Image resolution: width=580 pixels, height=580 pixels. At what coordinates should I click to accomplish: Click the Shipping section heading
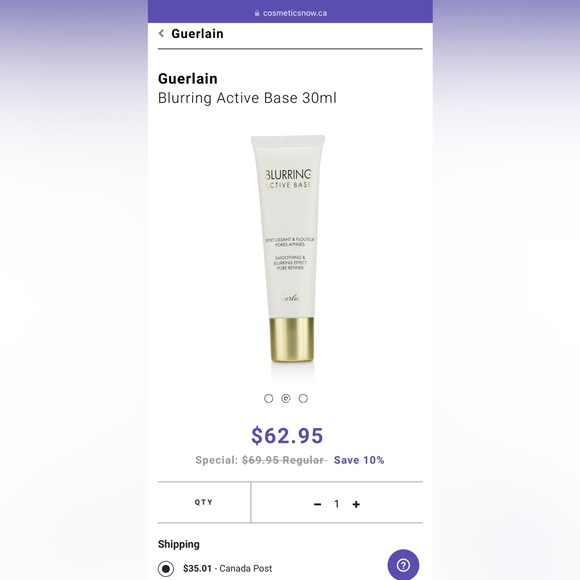(179, 544)
